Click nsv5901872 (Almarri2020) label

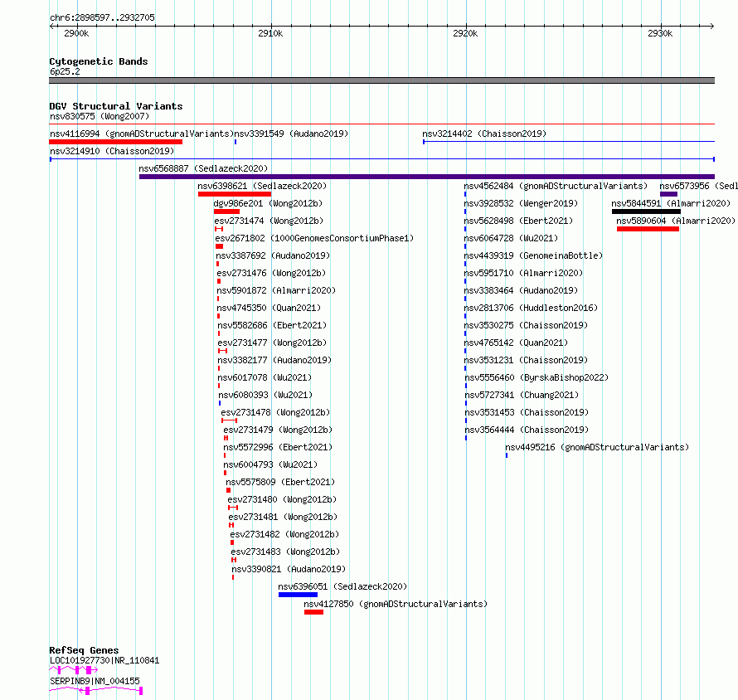[276, 290]
